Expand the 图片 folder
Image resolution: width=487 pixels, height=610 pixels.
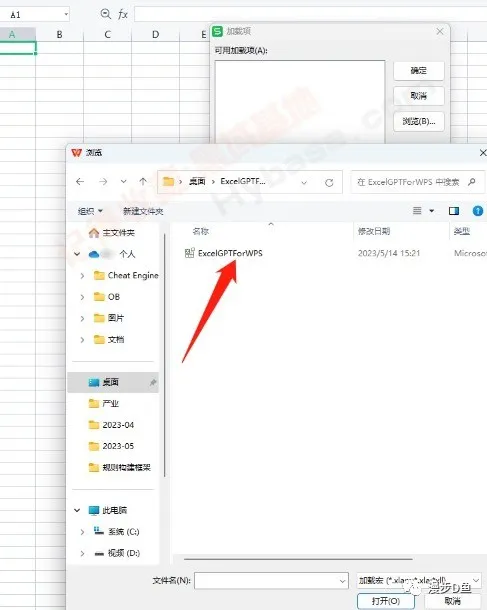coord(82,318)
